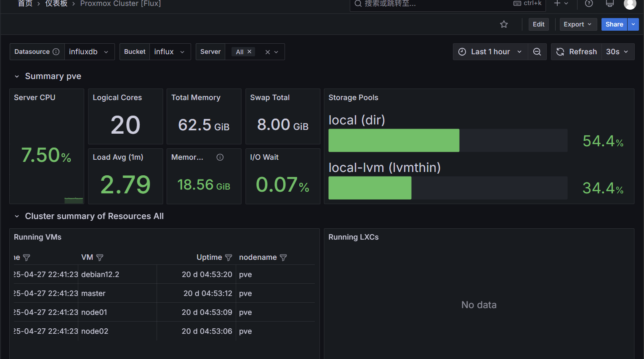This screenshot has width=644, height=359.
Task: Open the 30s refresh interval dropdown
Action: (x=617, y=52)
